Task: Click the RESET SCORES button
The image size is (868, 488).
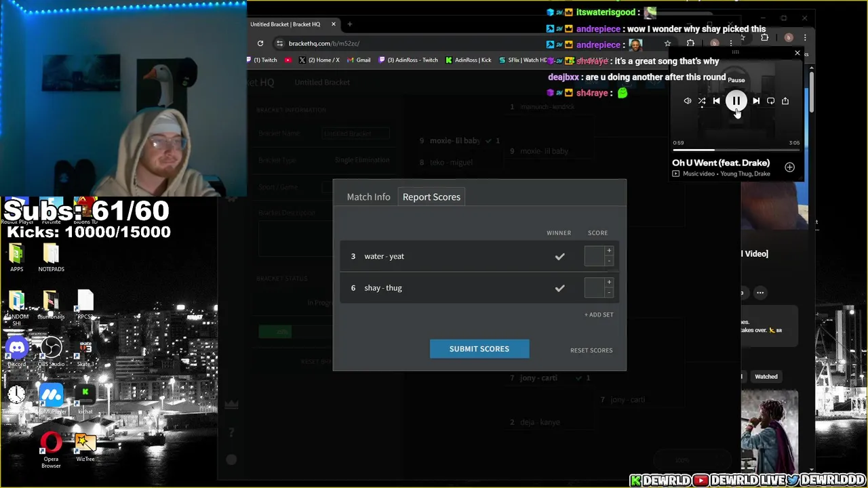Action: pyautogui.click(x=591, y=350)
